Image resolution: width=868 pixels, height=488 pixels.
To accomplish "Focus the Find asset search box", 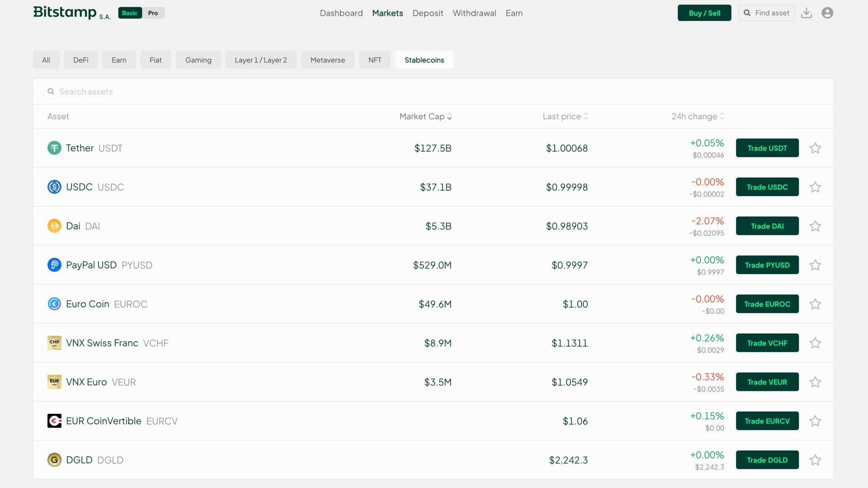I will [766, 13].
